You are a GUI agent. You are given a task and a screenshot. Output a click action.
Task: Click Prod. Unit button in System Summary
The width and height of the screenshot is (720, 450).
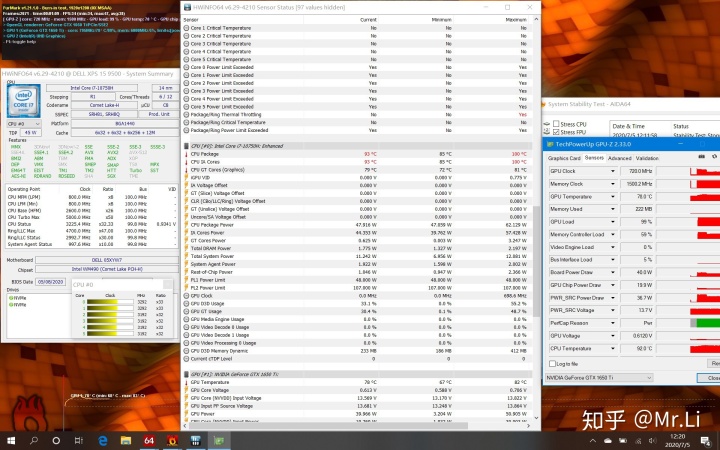159,114
